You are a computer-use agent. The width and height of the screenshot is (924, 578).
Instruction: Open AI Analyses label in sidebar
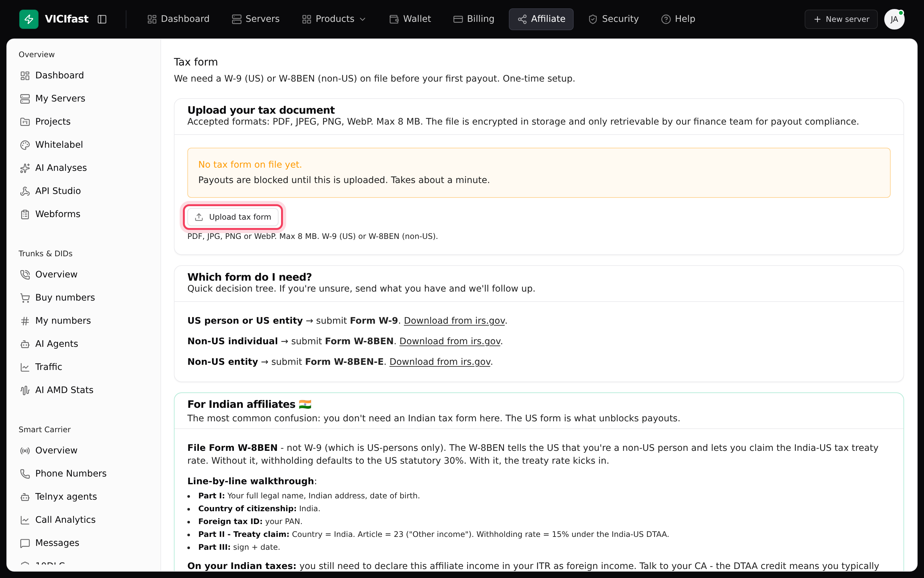61,168
